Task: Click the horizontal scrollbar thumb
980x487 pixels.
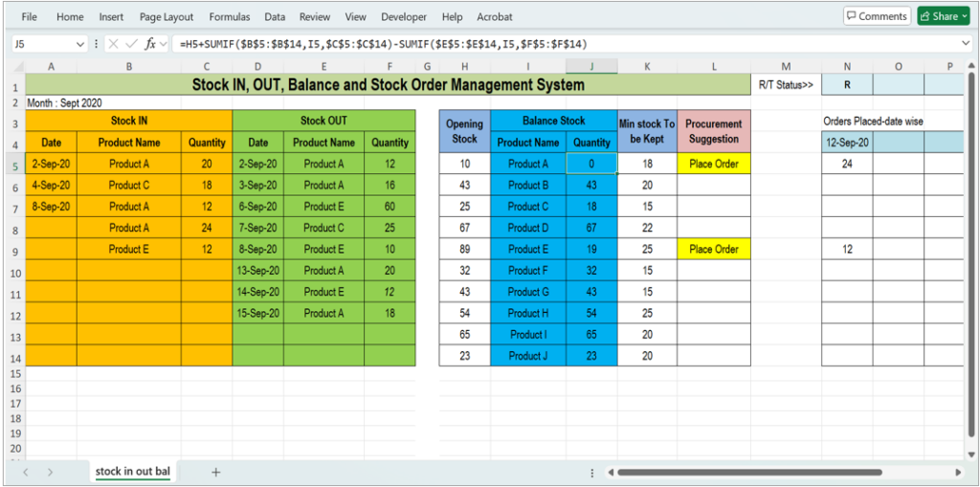Action: tap(785, 472)
